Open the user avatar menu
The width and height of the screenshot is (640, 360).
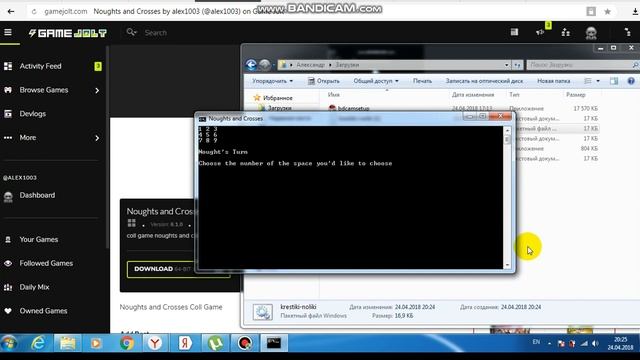pos(591,33)
